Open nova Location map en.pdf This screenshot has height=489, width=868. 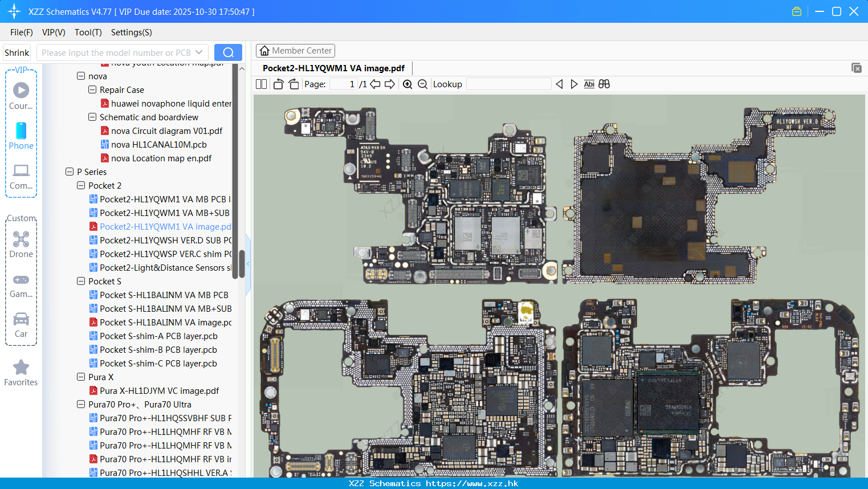coord(156,158)
